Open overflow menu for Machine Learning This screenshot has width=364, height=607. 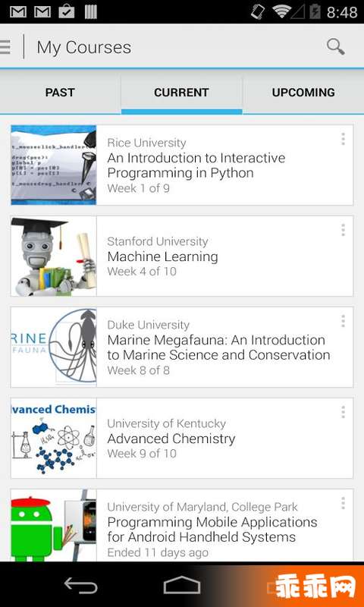[343, 231]
